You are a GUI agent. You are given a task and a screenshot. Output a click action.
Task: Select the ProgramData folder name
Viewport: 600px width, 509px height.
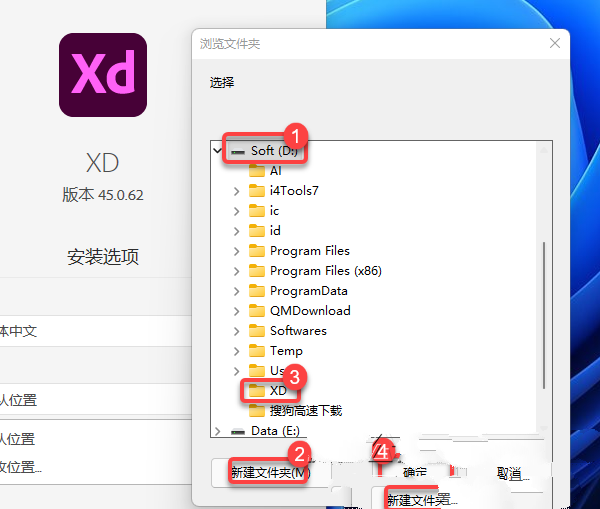[308, 291]
